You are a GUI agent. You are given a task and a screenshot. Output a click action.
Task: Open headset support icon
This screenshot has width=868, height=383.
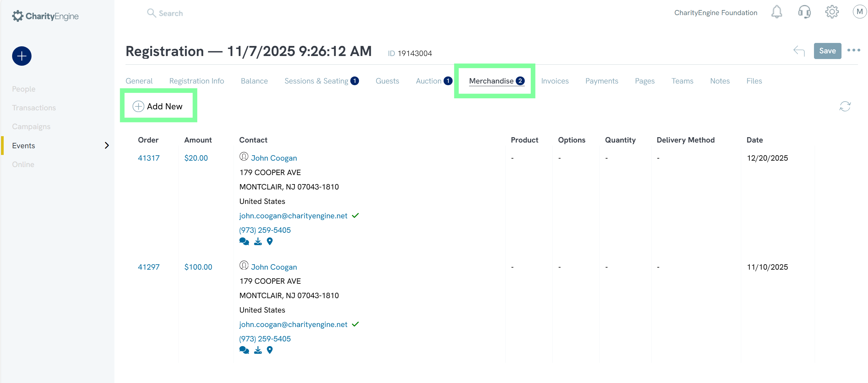(804, 12)
